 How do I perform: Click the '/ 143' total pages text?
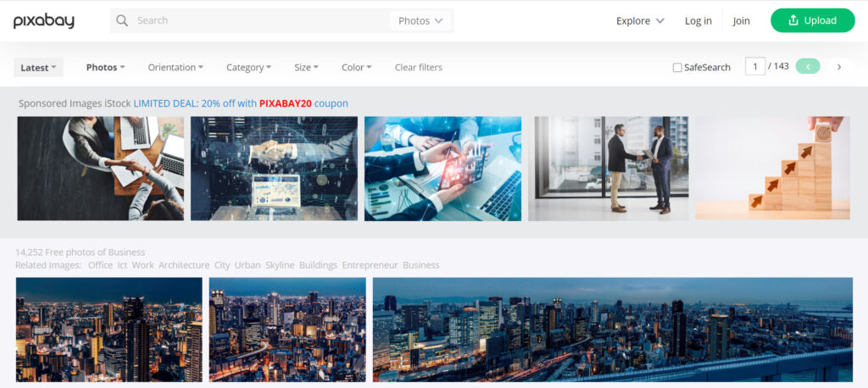(x=778, y=66)
